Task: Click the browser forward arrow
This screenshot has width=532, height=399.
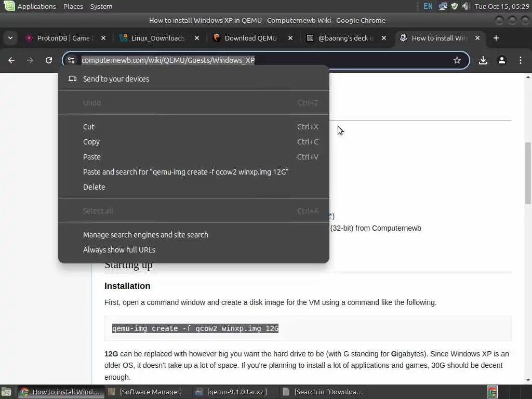Action: pyautogui.click(x=30, y=60)
